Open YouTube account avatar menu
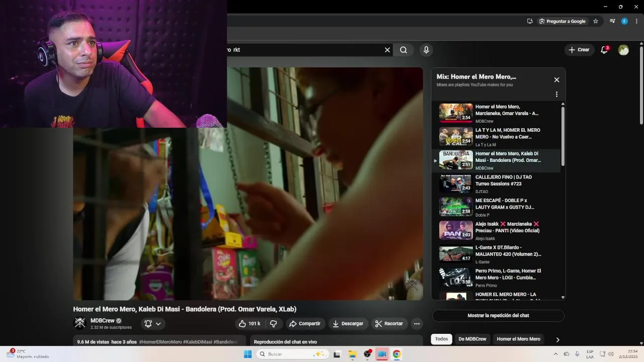 [x=623, y=50]
